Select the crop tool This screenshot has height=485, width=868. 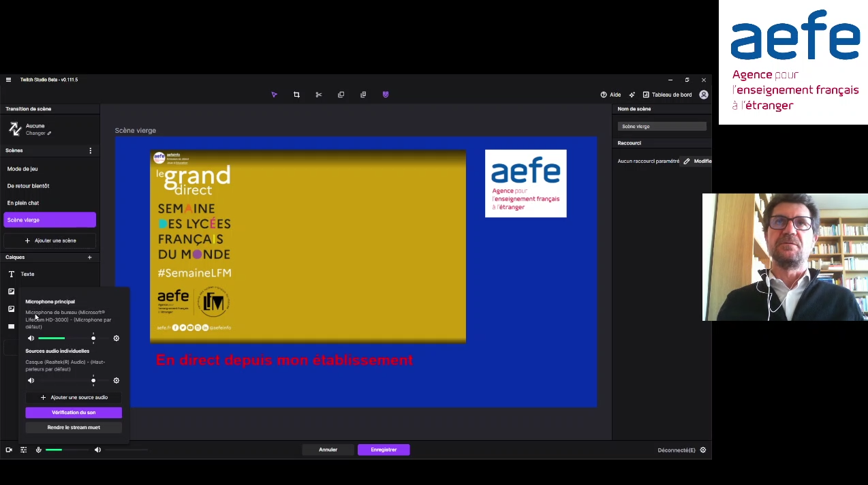(296, 94)
